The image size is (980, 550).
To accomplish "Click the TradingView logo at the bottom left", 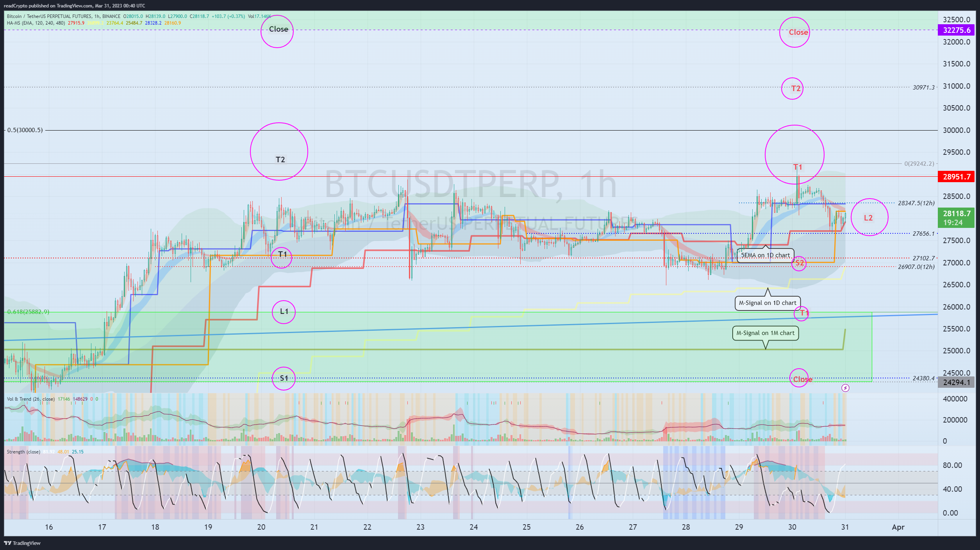I will [22, 543].
